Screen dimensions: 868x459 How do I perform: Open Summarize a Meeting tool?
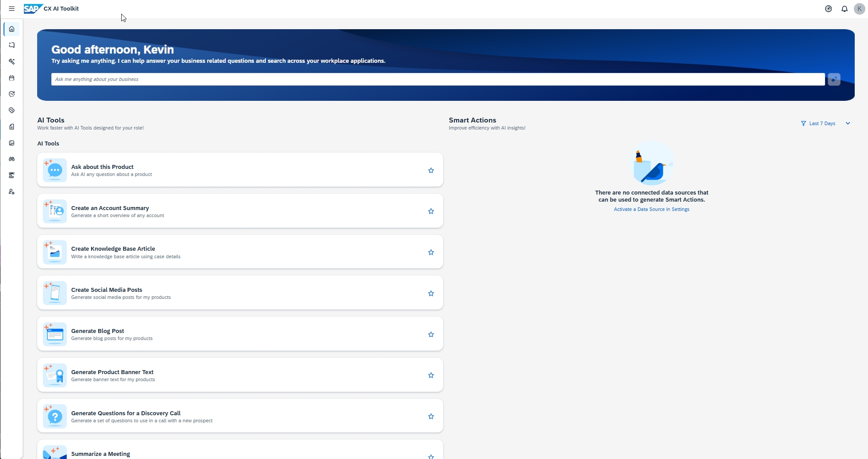pyautogui.click(x=240, y=450)
